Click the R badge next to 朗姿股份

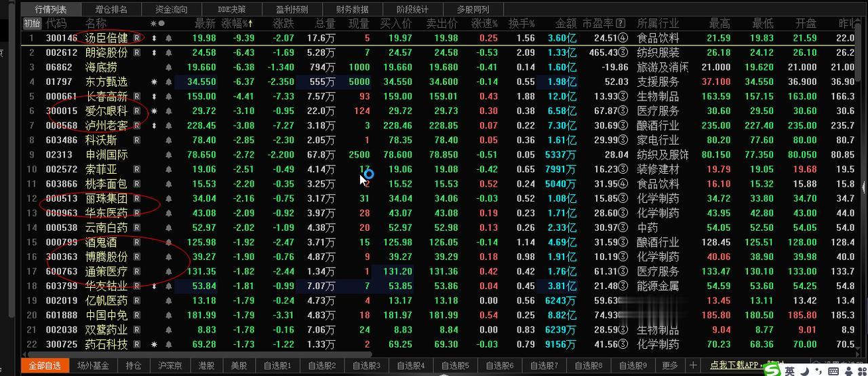[x=137, y=53]
